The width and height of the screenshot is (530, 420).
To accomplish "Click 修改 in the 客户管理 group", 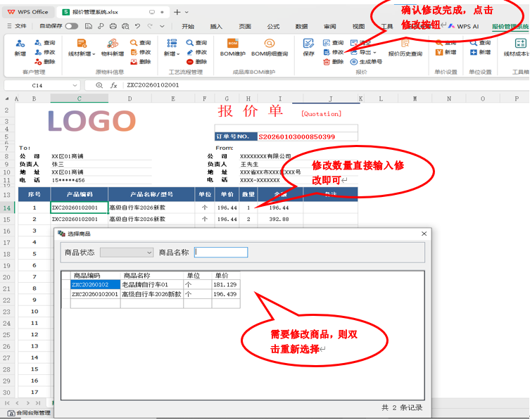I will pos(45,52).
